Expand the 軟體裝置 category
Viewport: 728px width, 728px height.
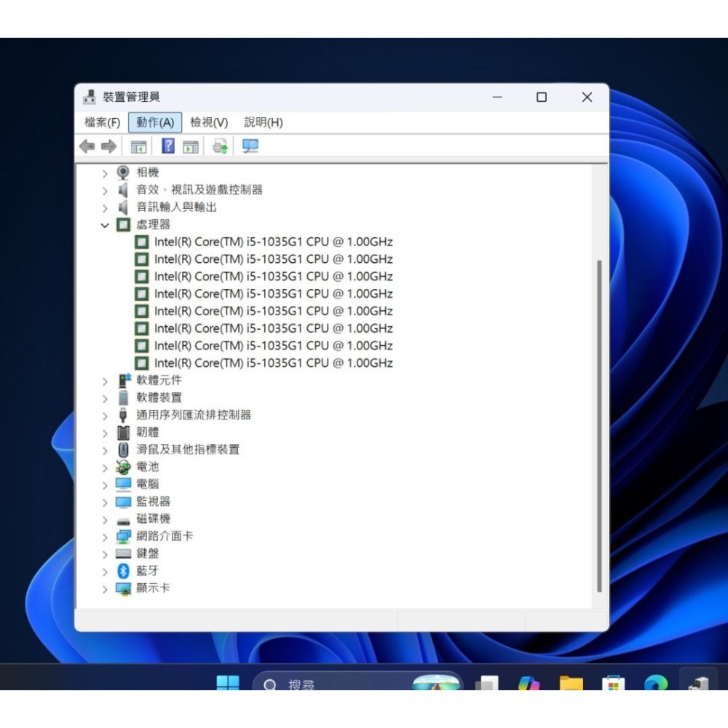coord(105,399)
